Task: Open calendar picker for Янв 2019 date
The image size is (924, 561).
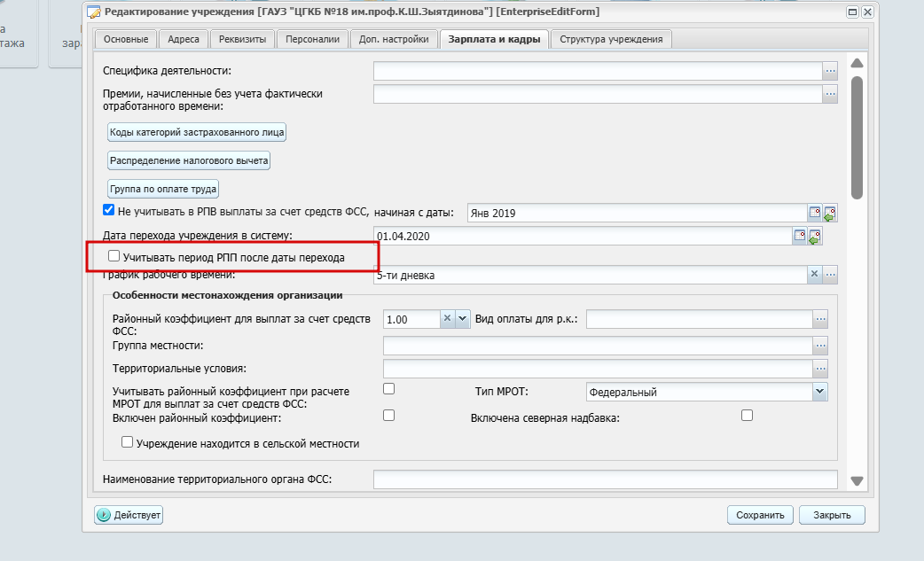Action: (x=814, y=213)
